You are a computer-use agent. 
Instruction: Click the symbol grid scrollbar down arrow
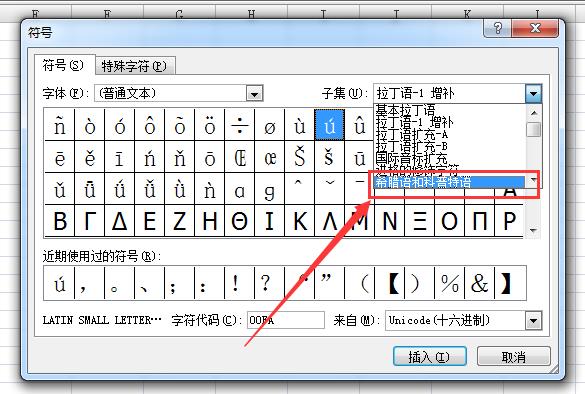(x=534, y=231)
